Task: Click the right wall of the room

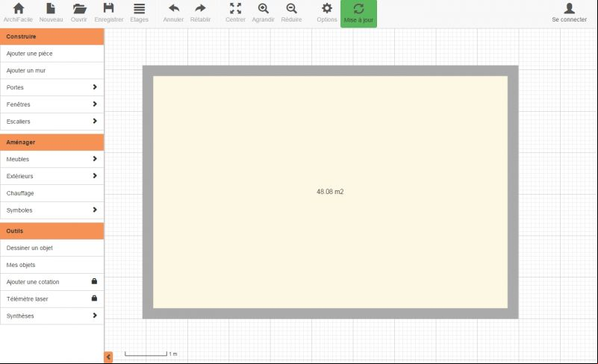Action: pyautogui.click(x=513, y=192)
